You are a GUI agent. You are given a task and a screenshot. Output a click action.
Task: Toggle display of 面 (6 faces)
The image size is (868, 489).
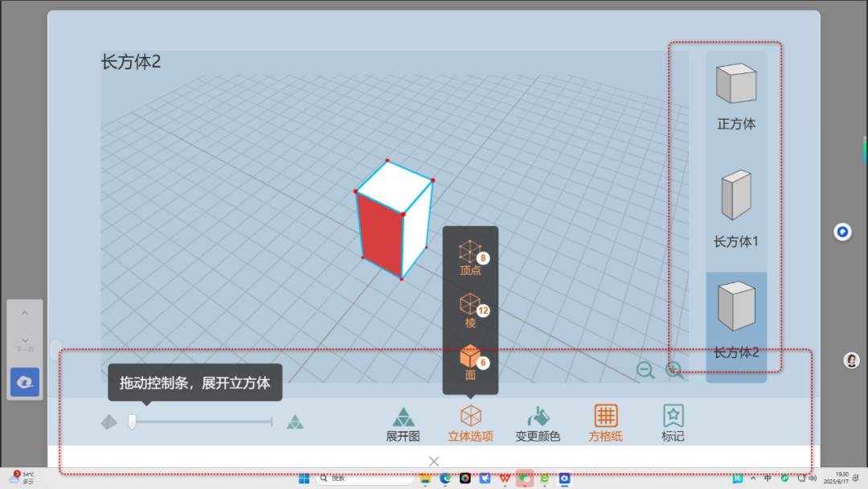pos(470,364)
